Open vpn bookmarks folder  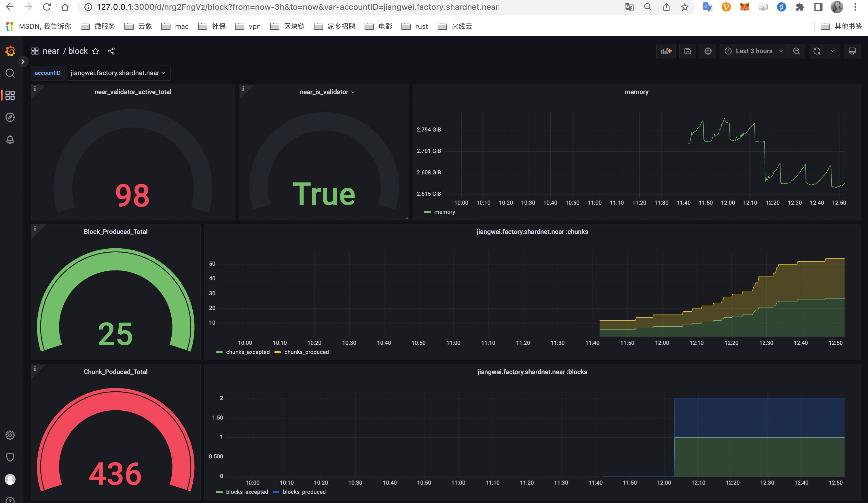(248, 26)
